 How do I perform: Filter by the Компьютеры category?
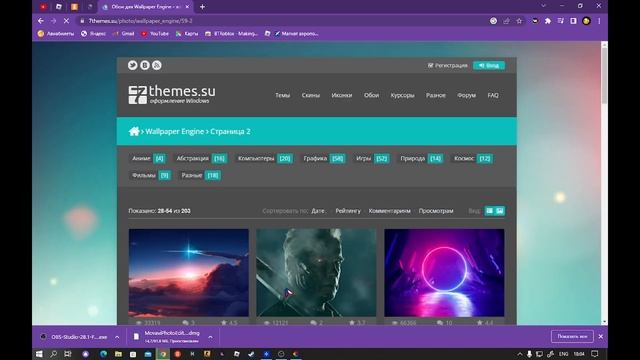(265, 158)
